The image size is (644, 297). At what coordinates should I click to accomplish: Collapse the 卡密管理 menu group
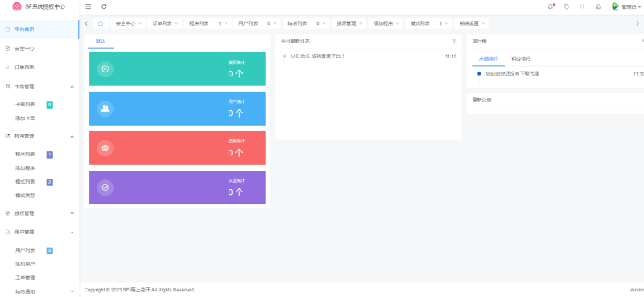coord(39,86)
